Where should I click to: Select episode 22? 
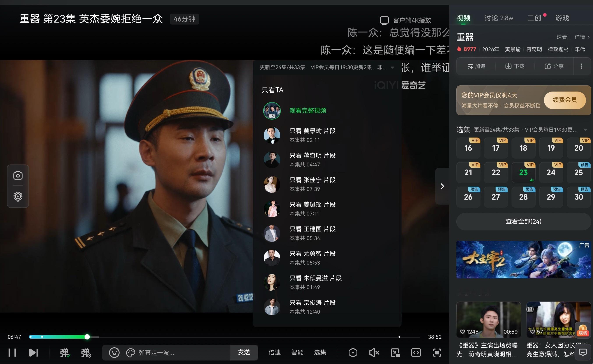click(496, 172)
